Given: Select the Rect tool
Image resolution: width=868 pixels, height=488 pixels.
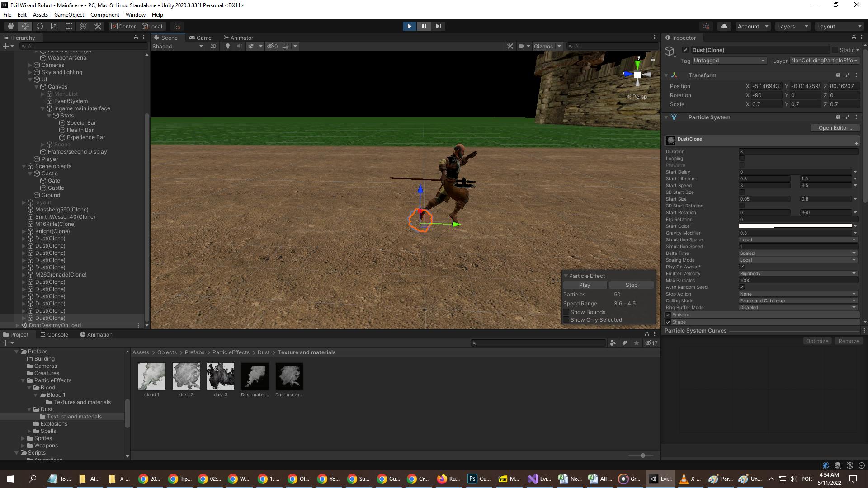Looking at the screenshot, I should (69, 26).
